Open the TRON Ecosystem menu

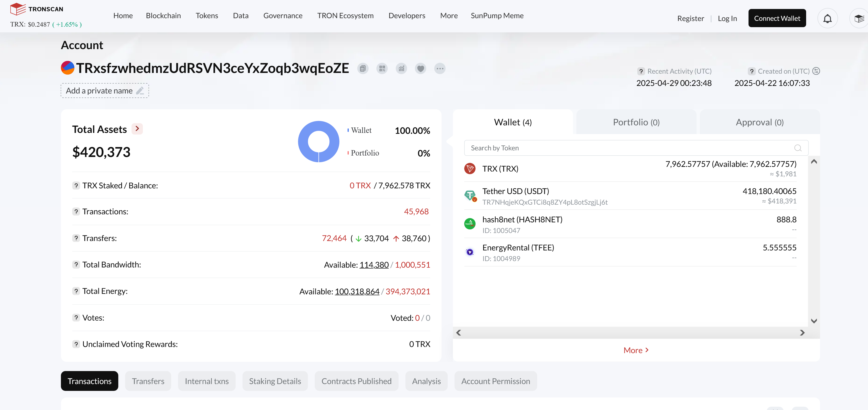pyautogui.click(x=345, y=16)
